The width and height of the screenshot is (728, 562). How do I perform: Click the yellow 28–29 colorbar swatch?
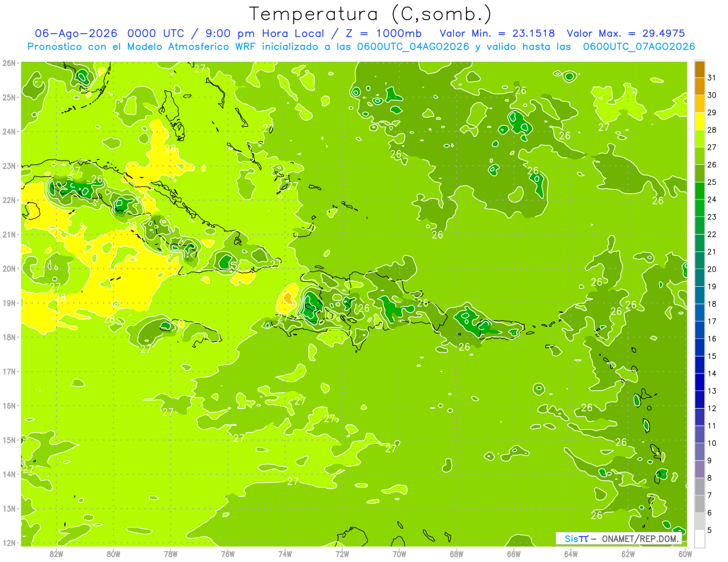pos(699,121)
